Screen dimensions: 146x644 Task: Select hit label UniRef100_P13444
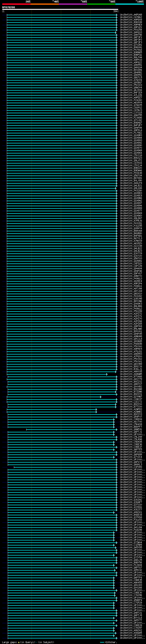click(131, 565)
